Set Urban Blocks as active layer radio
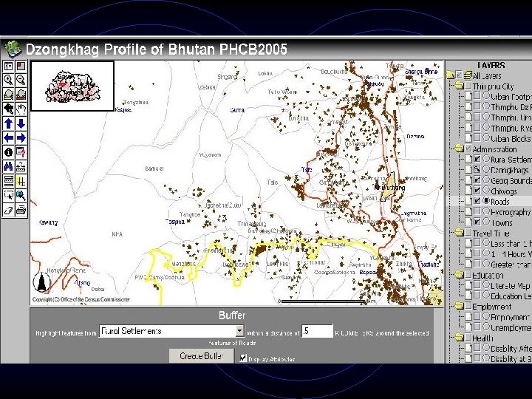 486,137
